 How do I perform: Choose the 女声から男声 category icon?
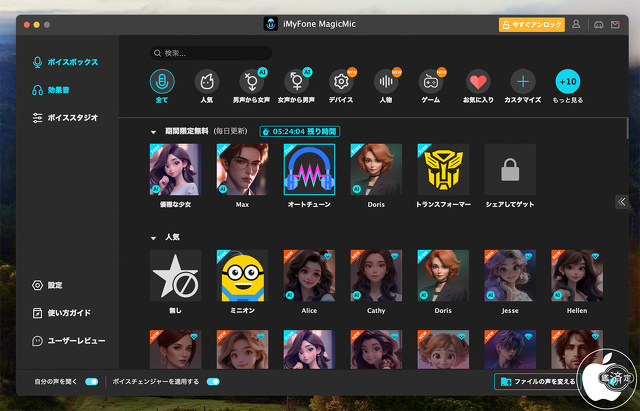(x=296, y=82)
